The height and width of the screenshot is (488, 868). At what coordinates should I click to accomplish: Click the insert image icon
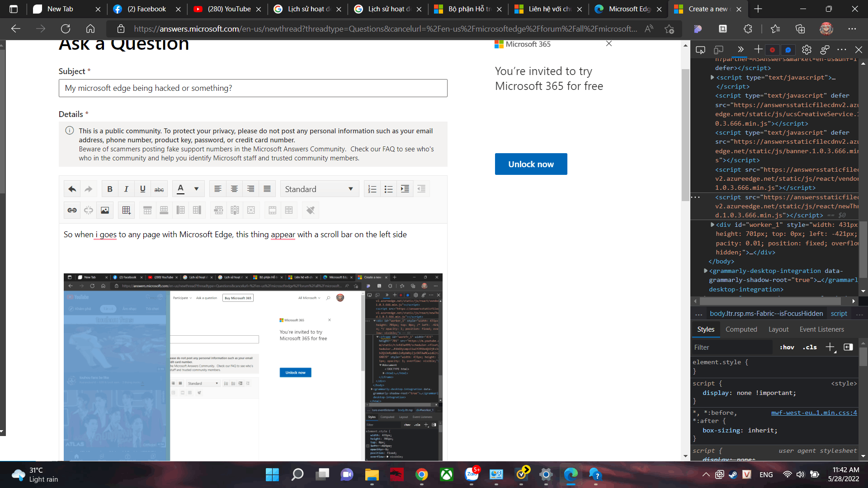pyautogui.click(x=105, y=210)
